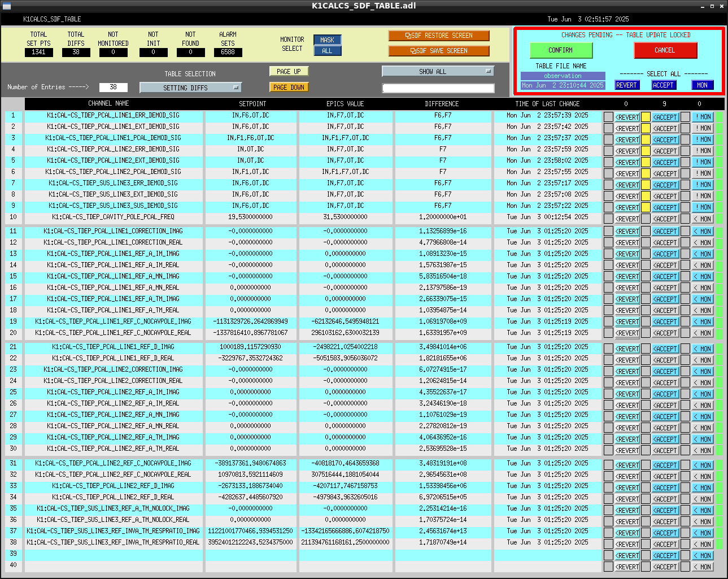Accept row 1 PCAL_LINE1_ERR_DEMOD_SIG

coord(665,117)
